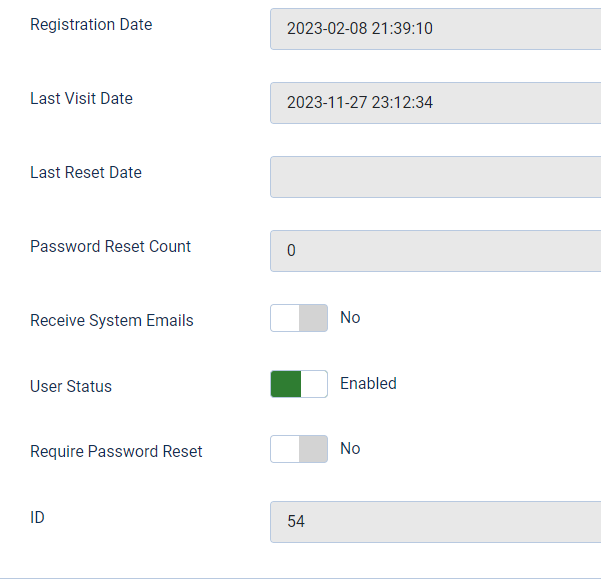Click the Last Visit Date field

[435, 103]
